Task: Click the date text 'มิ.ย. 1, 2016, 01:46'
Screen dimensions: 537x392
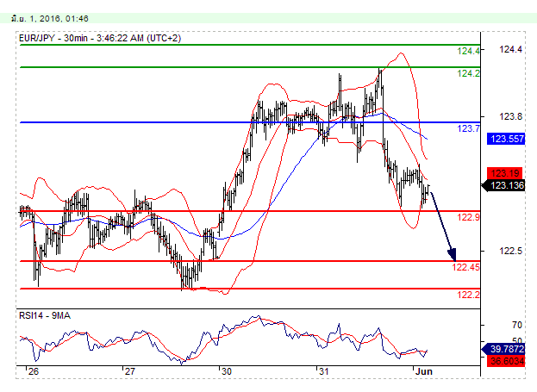Action: click(x=50, y=18)
